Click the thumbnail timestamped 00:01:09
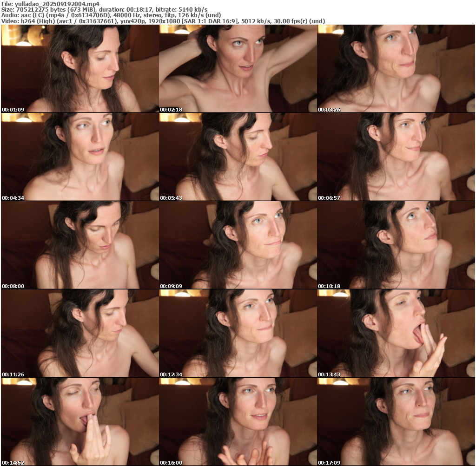The height and width of the screenshot is (466, 476). (79, 68)
